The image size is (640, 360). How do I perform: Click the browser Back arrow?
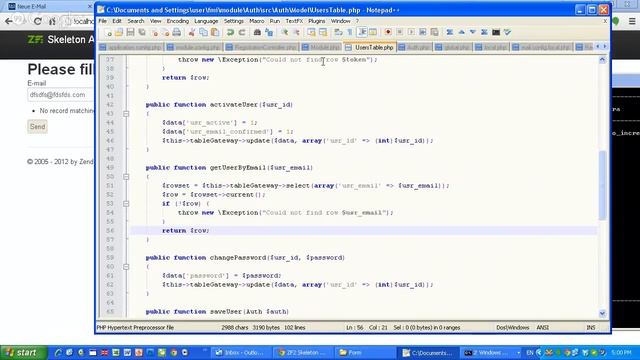pos(9,21)
